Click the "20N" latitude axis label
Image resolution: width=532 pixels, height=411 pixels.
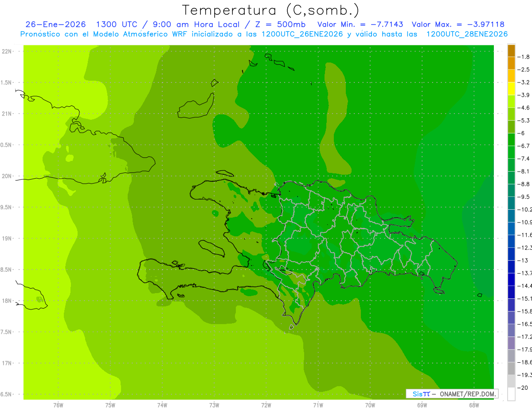pyautogui.click(x=6, y=176)
